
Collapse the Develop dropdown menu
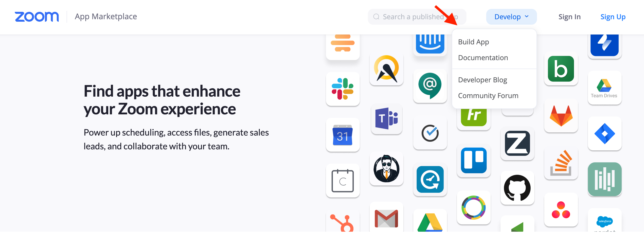(511, 17)
